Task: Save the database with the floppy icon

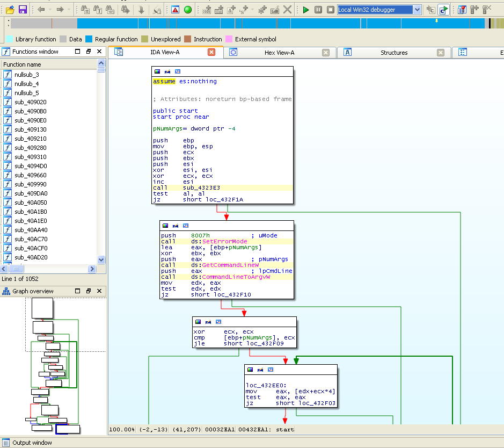Action: (x=23, y=10)
